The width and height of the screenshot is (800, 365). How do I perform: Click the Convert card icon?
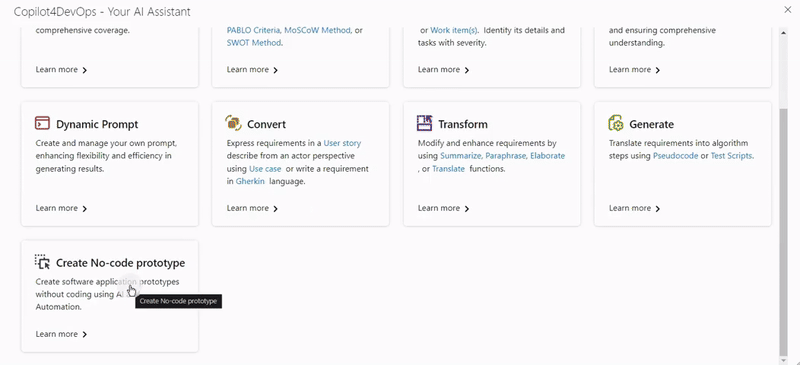pyautogui.click(x=233, y=123)
